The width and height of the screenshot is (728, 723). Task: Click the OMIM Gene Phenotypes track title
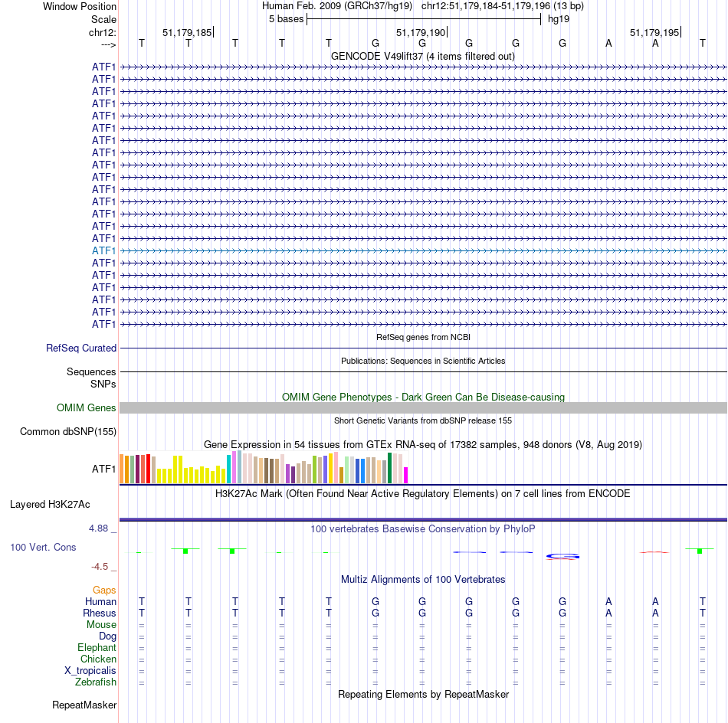tap(424, 397)
